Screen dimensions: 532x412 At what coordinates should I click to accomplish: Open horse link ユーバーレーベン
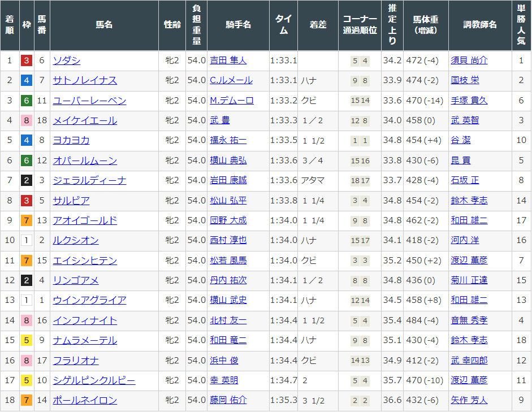pos(89,101)
